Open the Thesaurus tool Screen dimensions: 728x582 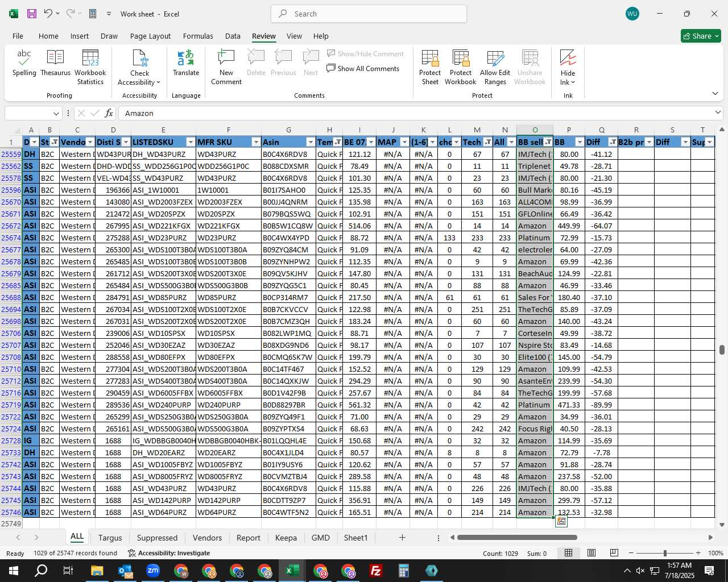55,63
